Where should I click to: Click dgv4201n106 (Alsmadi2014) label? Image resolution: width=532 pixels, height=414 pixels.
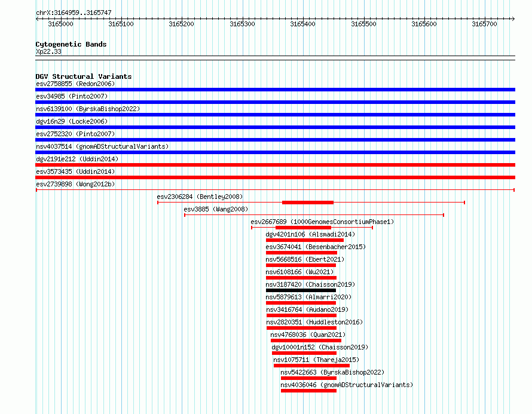pyautogui.click(x=310, y=234)
